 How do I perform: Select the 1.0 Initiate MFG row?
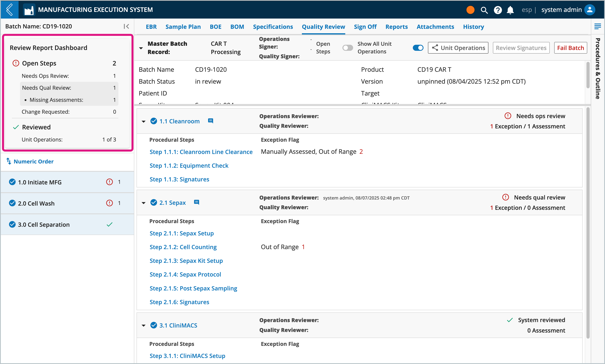68,182
